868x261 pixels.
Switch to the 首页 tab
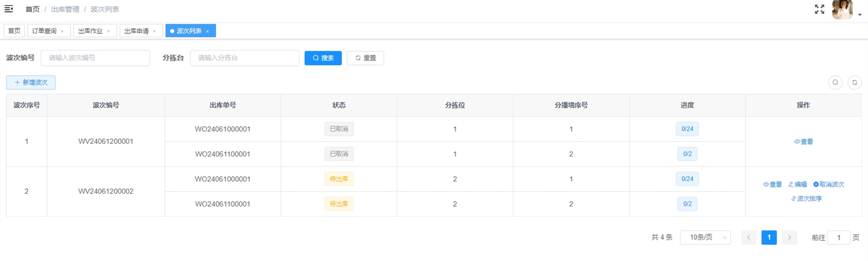point(14,31)
